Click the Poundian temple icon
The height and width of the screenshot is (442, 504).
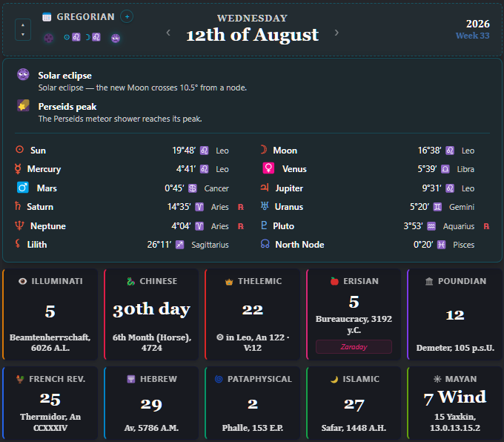[x=429, y=282]
